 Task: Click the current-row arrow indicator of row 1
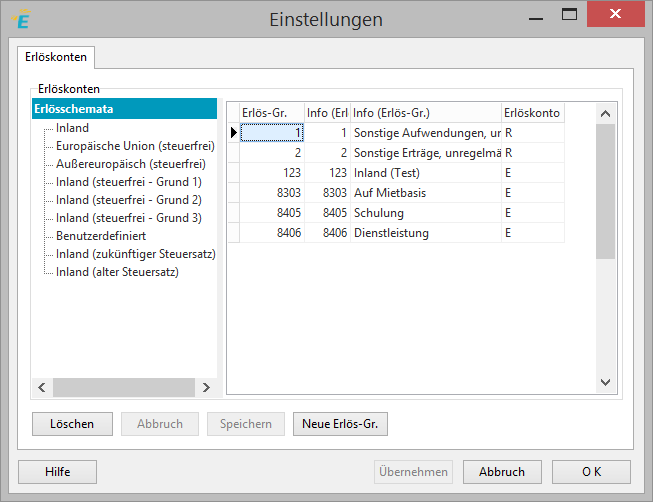pyautogui.click(x=234, y=133)
